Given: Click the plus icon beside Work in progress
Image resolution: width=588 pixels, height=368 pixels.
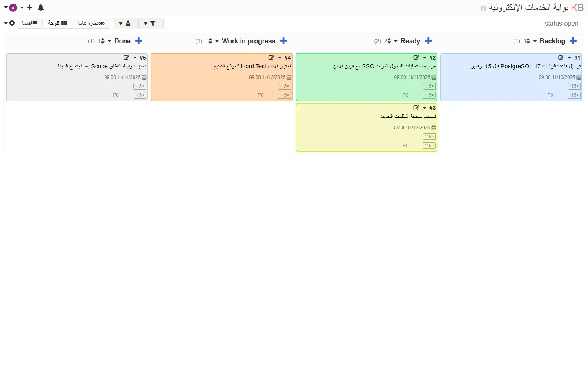Looking at the screenshot, I should [x=283, y=41].
